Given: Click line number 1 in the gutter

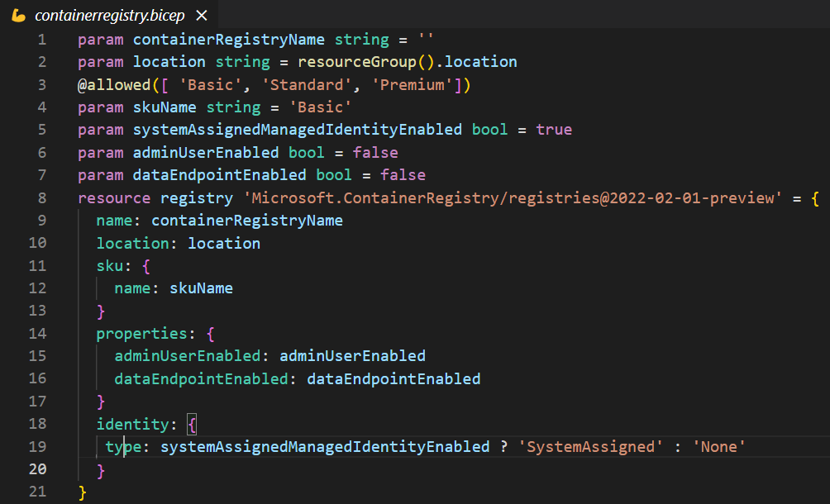Looking at the screenshot, I should pyautogui.click(x=41, y=39).
